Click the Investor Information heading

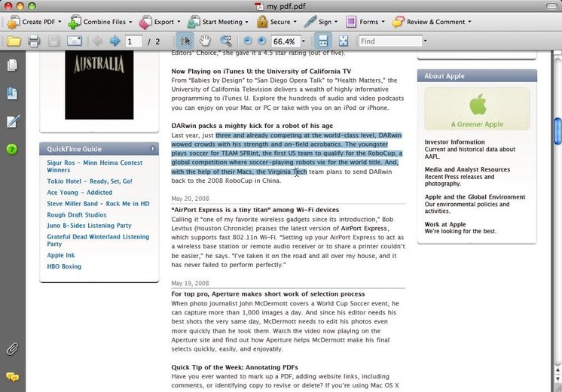454,142
